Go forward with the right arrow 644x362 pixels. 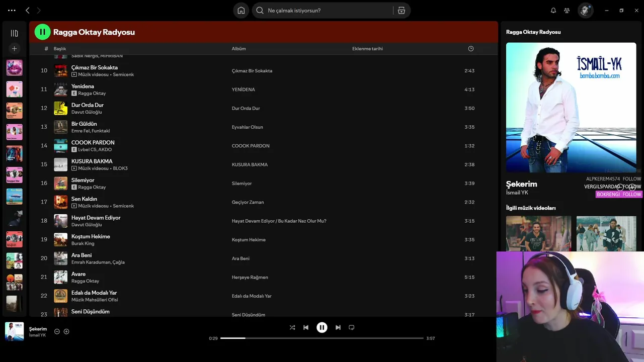(39, 10)
